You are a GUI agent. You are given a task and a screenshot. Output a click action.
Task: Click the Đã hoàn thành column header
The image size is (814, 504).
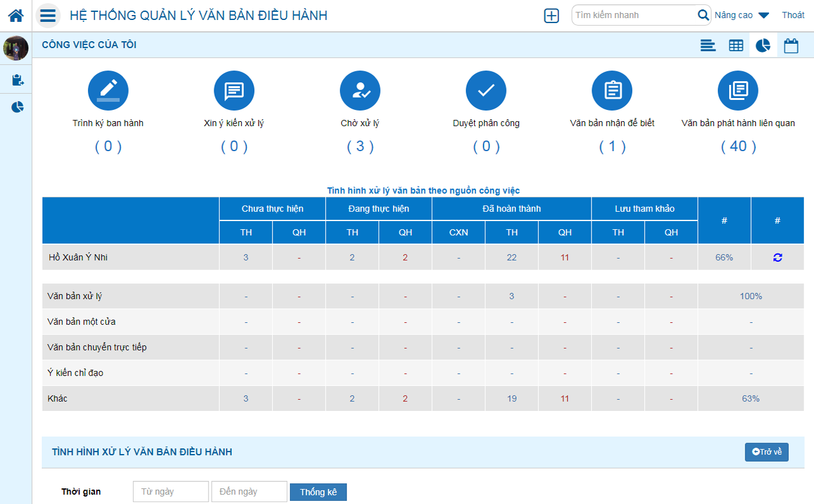point(512,209)
